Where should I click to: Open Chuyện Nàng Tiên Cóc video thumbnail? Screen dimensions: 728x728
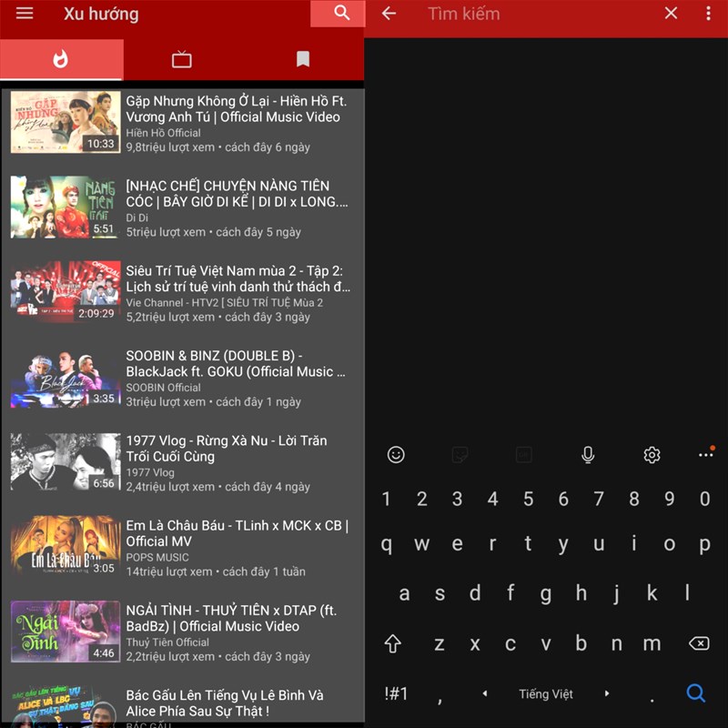(66, 207)
